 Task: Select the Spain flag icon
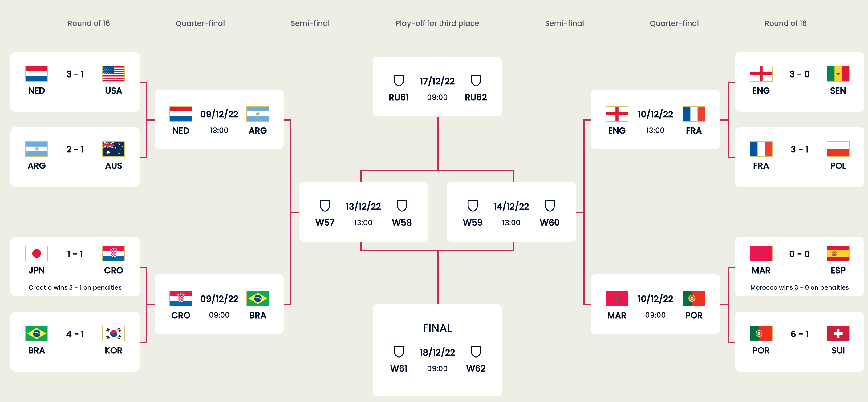(x=838, y=254)
